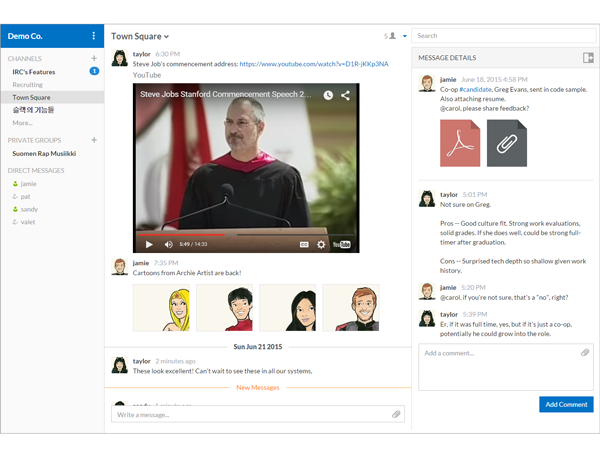Click the Add Comment button
The width and height of the screenshot is (600, 457).
pyautogui.click(x=566, y=405)
